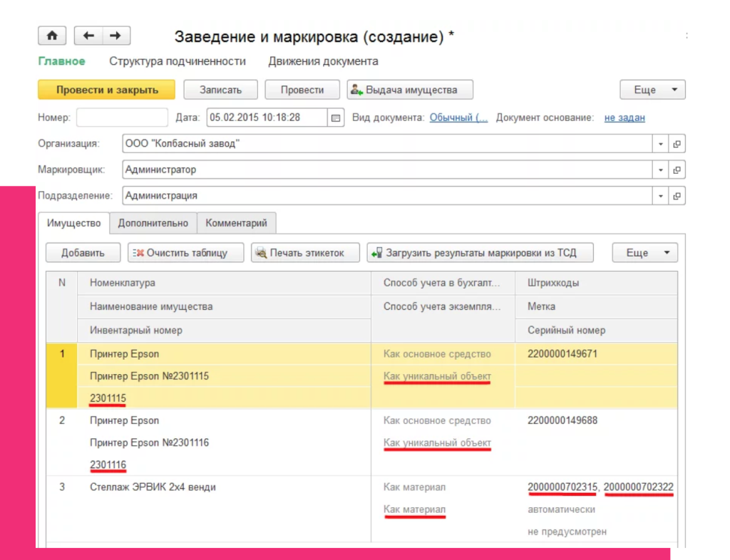
Task: Switch to the Дополнительно tab
Action: coord(153,223)
